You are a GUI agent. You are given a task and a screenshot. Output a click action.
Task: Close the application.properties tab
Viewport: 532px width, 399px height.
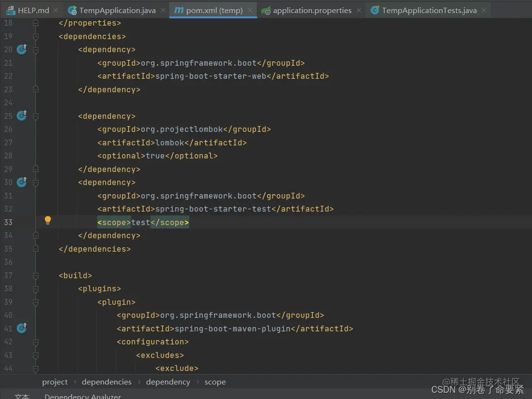click(359, 10)
